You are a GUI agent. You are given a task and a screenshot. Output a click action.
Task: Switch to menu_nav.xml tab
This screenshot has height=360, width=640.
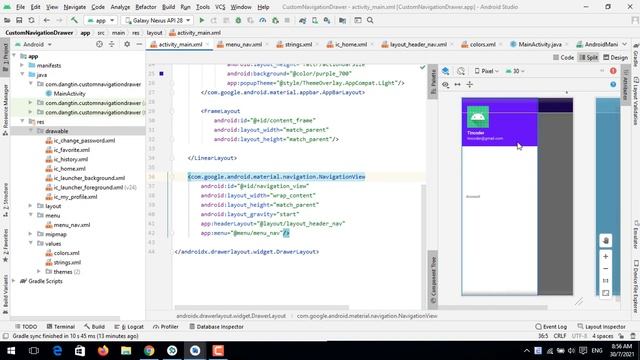(x=243, y=44)
